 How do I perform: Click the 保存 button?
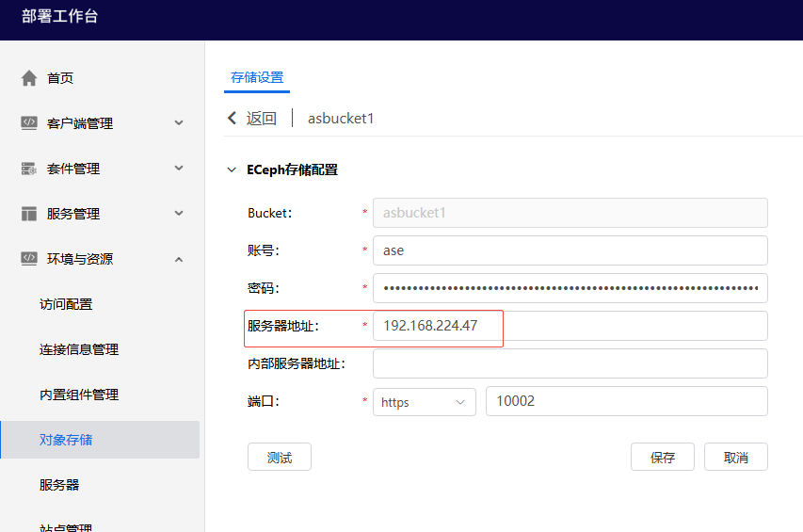pyautogui.click(x=663, y=457)
